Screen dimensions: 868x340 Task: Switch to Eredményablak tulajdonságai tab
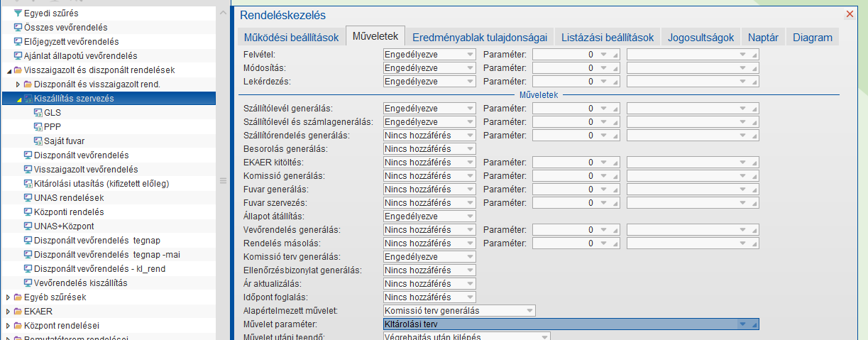coord(480,38)
